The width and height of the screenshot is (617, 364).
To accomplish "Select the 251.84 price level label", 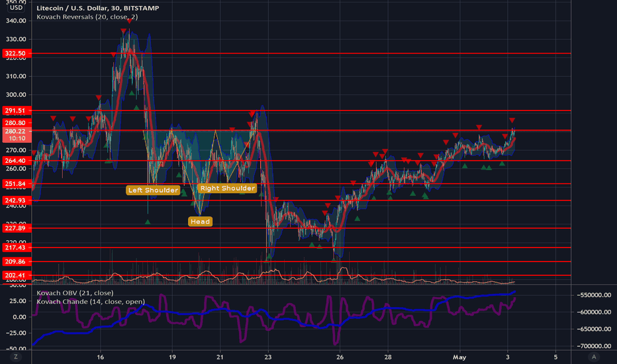I will (16, 184).
